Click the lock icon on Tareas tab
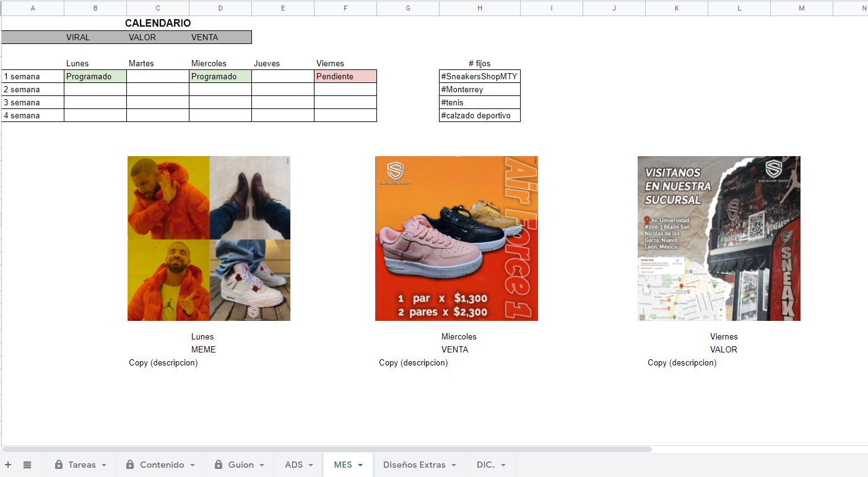 59,465
